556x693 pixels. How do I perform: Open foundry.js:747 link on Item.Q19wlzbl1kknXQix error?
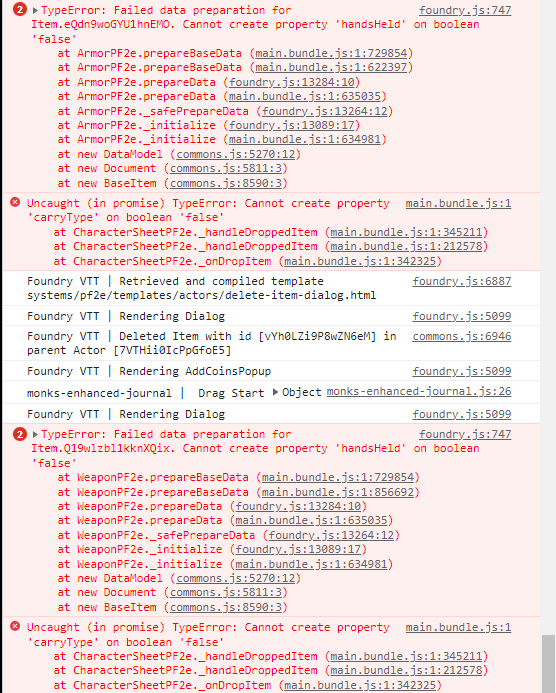465,434
